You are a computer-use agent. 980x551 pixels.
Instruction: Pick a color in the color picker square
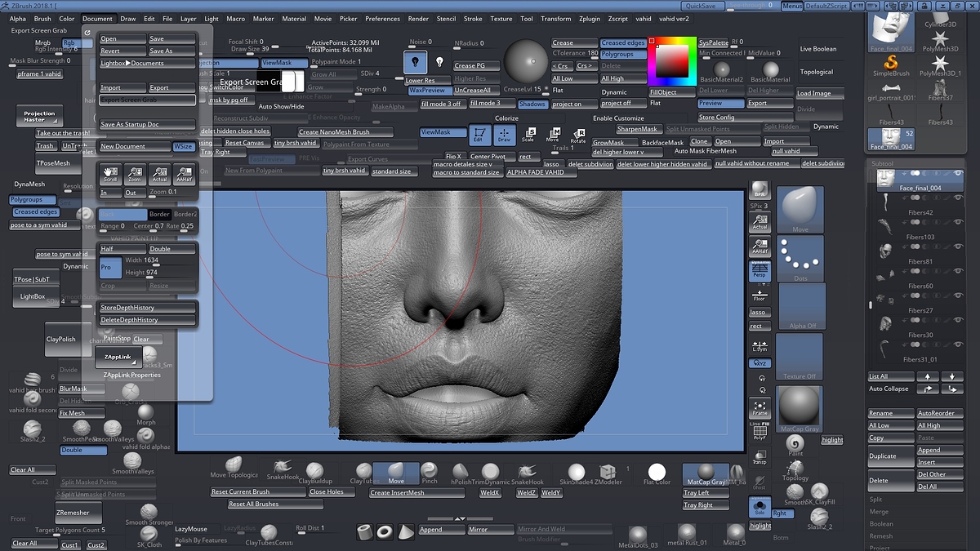(673, 60)
